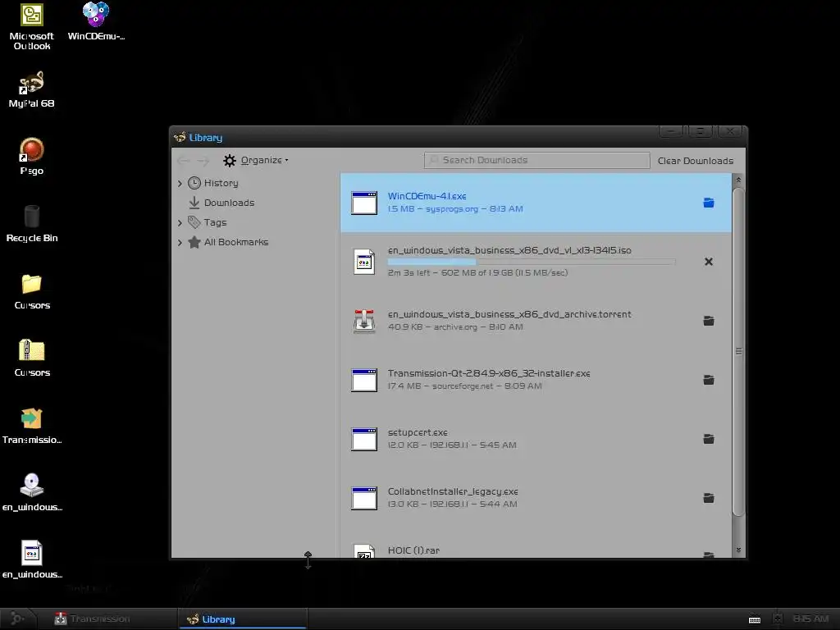
Task: Cancel the Vista ISO download
Action: (x=708, y=262)
